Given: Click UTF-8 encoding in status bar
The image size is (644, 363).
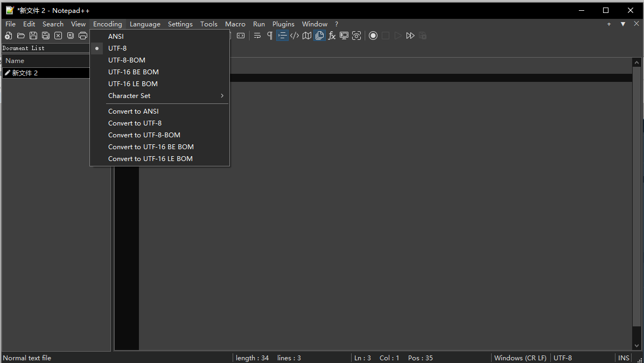Looking at the screenshot, I should tap(563, 358).
